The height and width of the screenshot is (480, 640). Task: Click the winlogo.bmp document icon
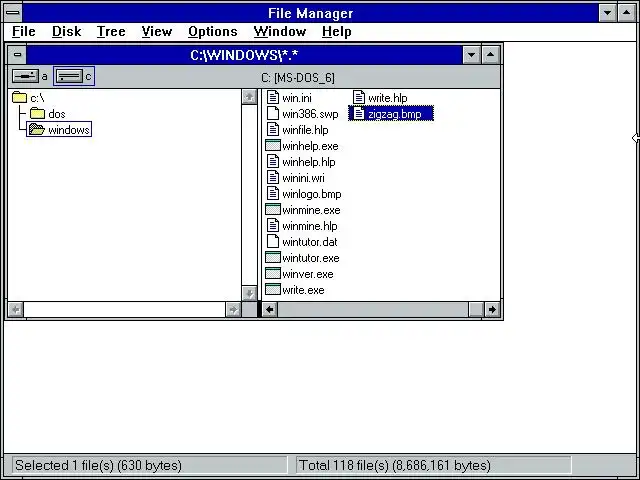pos(273,193)
